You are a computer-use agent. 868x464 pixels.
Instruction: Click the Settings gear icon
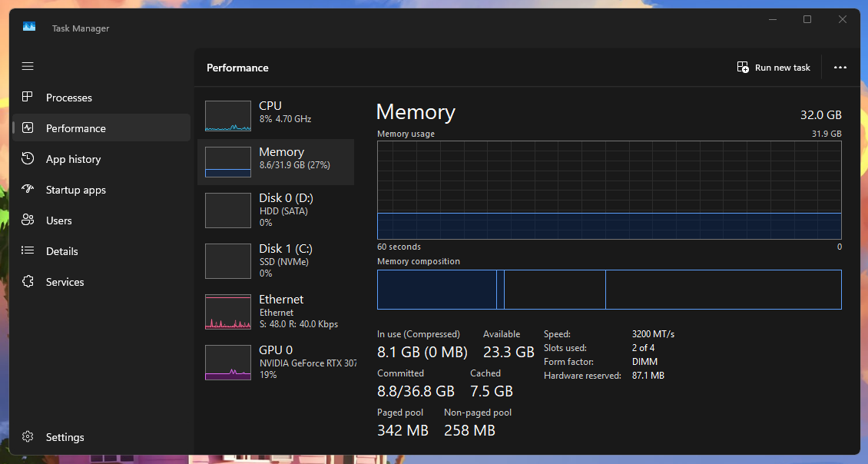28,437
